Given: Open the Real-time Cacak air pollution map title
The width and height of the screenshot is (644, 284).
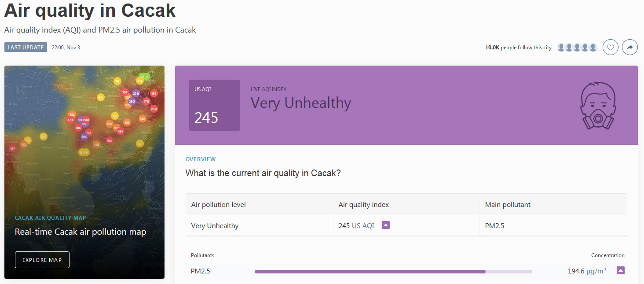Looking at the screenshot, I should click(x=80, y=232).
